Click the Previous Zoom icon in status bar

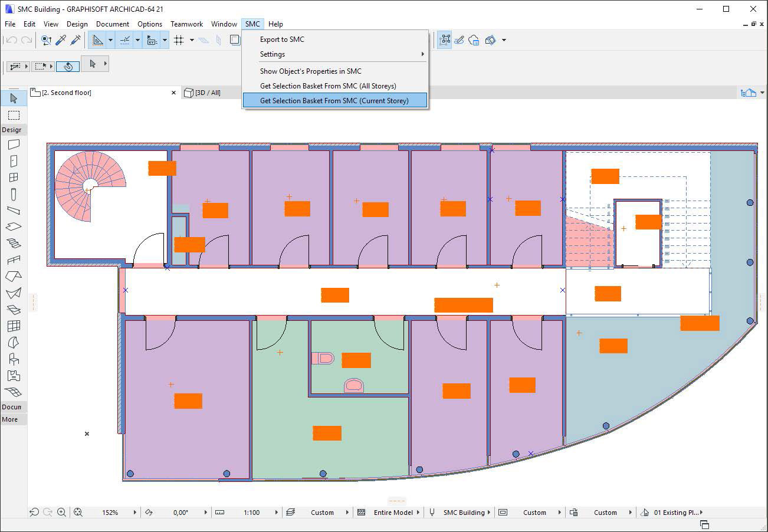pyautogui.click(x=34, y=513)
